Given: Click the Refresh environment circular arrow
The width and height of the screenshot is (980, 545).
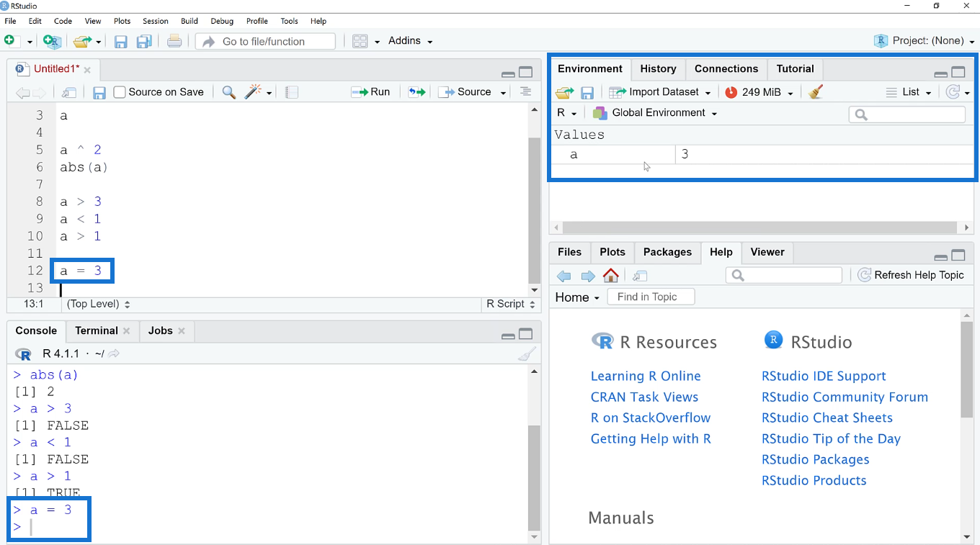Looking at the screenshot, I should [x=953, y=92].
